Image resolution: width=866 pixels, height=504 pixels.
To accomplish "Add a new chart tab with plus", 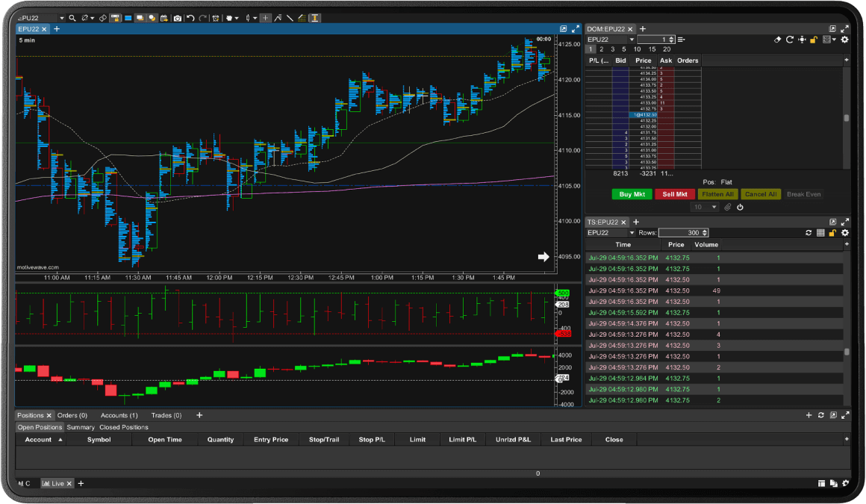I will 56,28.
